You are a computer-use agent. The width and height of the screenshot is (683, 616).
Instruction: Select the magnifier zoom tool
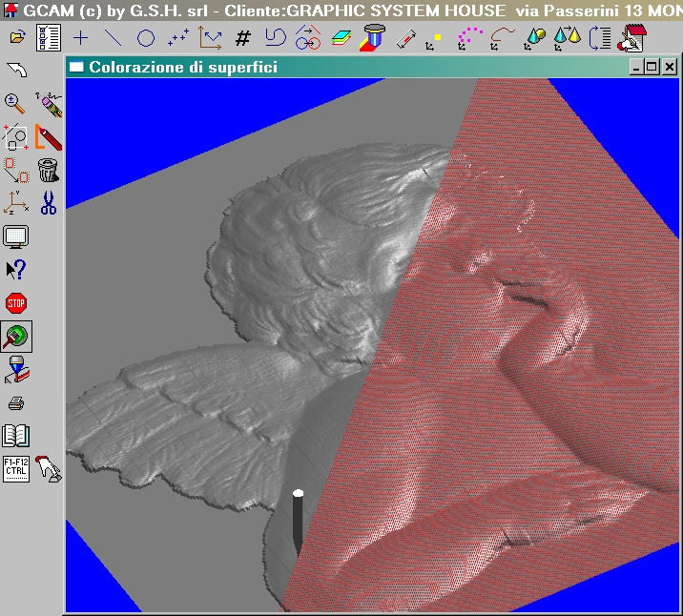(15, 104)
